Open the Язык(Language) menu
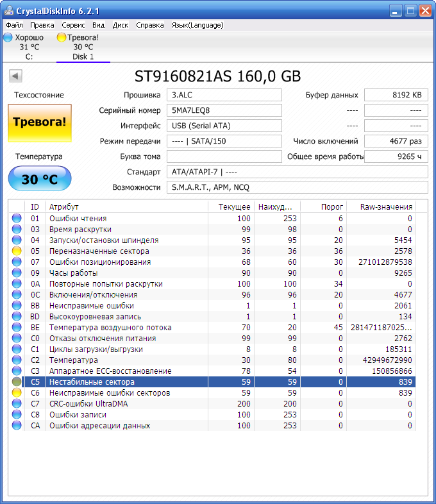The width and height of the screenshot is (436, 504). [197, 25]
